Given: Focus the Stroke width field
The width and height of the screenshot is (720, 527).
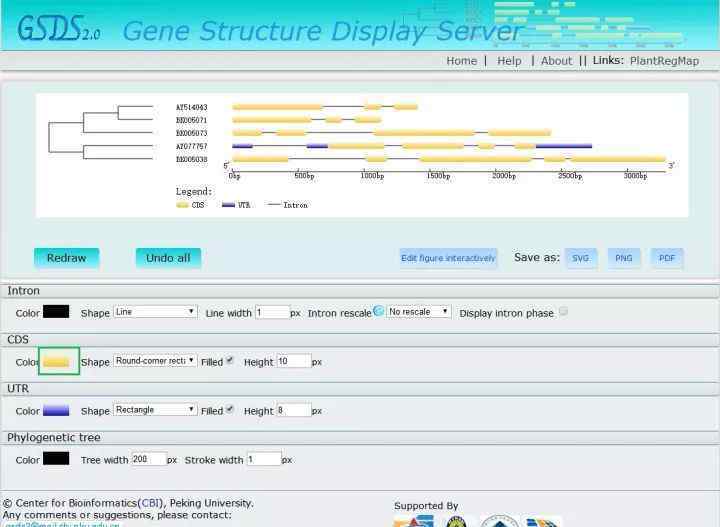Looking at the screenshot, I should coord(264,459).
